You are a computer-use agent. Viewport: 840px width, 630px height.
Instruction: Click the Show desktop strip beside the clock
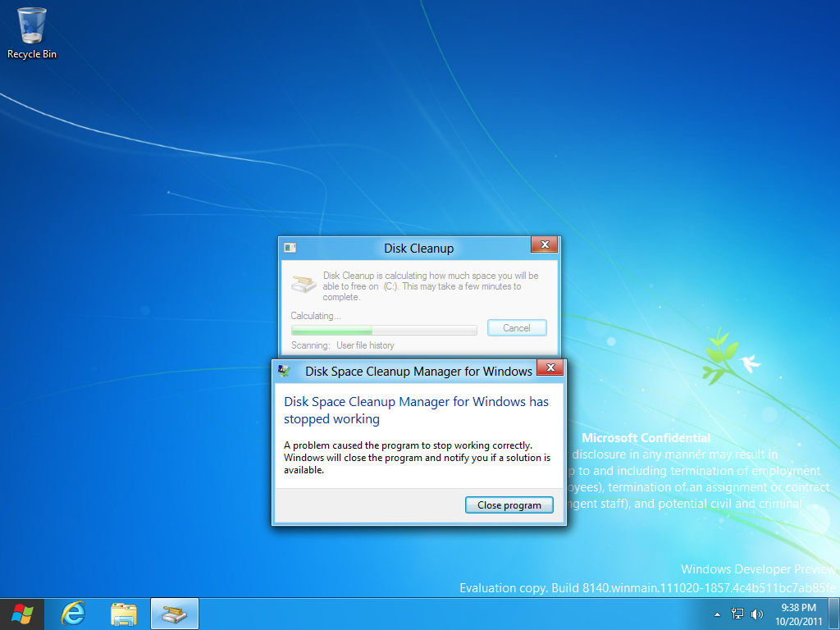pos(836,614)
